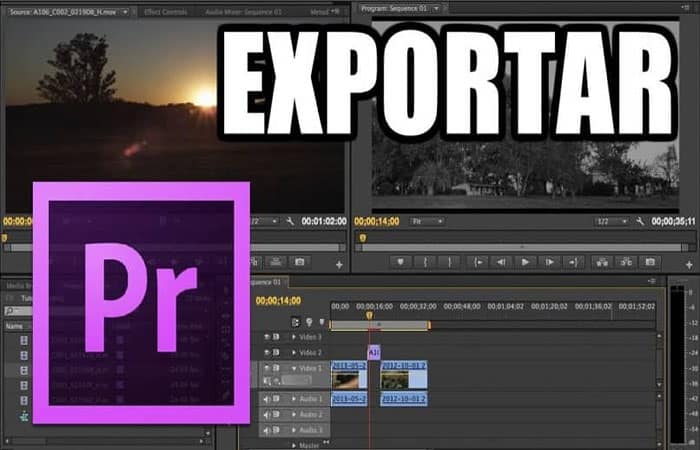The height and width of the screenshot is (450, 700).
Task: Collapse the Video 1 track triangle
Action: point(294,368)
